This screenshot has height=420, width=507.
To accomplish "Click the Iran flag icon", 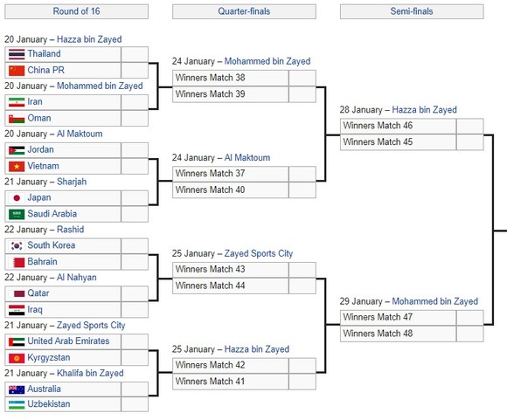I will 17,102.
